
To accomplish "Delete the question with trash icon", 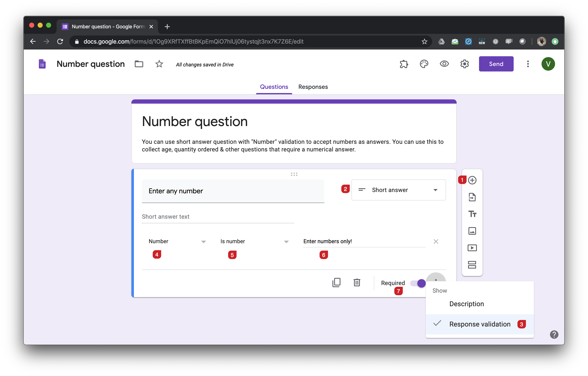I will (x=357, y=283).
